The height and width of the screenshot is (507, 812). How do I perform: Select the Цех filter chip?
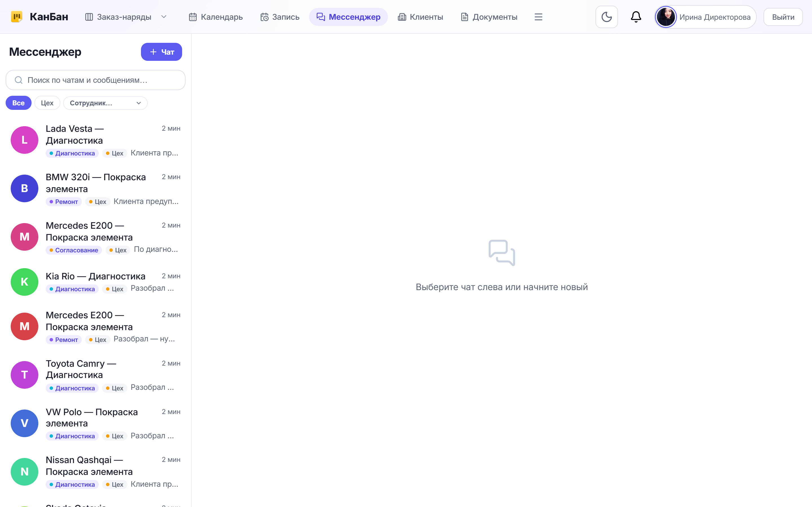coord(47,103)
